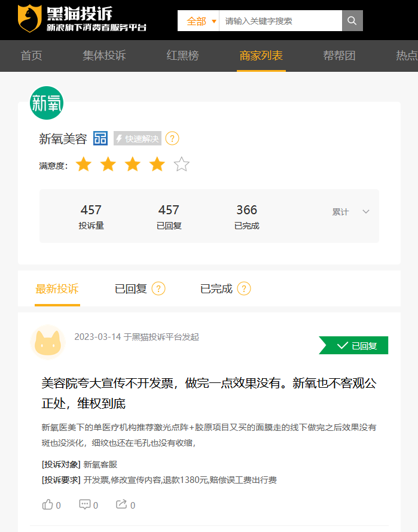Click the question mark beside 快速解决
418x532 pixels.
tap(172, 138)
